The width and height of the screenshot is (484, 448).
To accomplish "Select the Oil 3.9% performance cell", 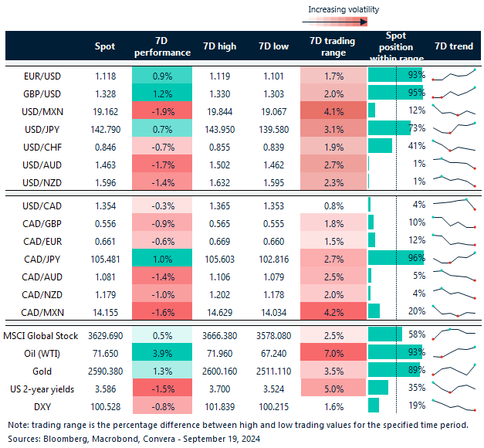I will coord(162,353).
